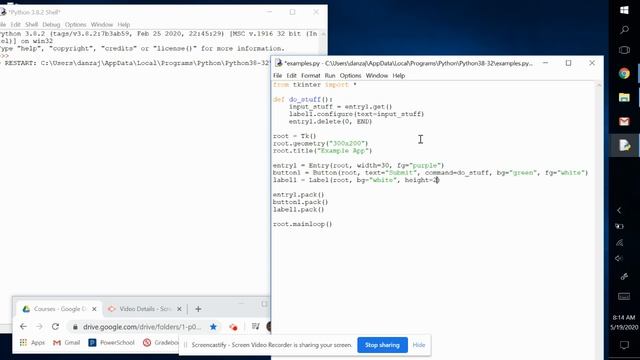Open the Mail app taskbar icon
Image resolution: width=640 pixels, height=360 pixels.
click(624, 121)
